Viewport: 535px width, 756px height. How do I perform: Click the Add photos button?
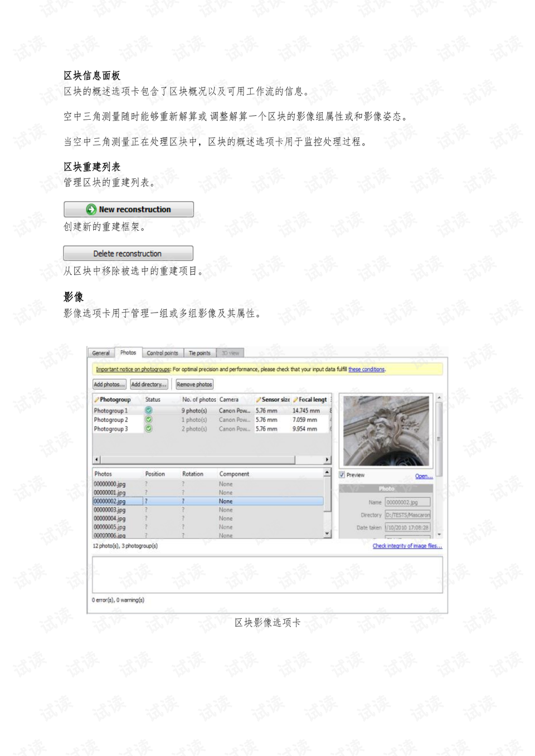pyautogui.click(x=108, y=384)
